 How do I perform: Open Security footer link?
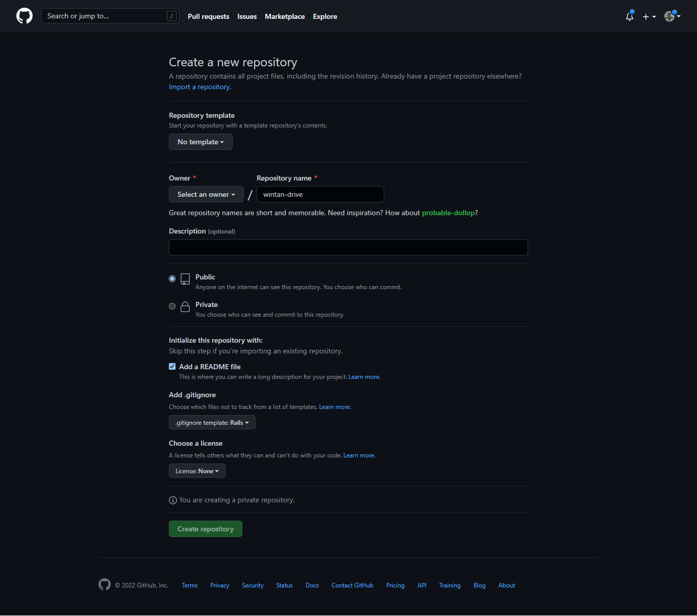coord(253,585)
